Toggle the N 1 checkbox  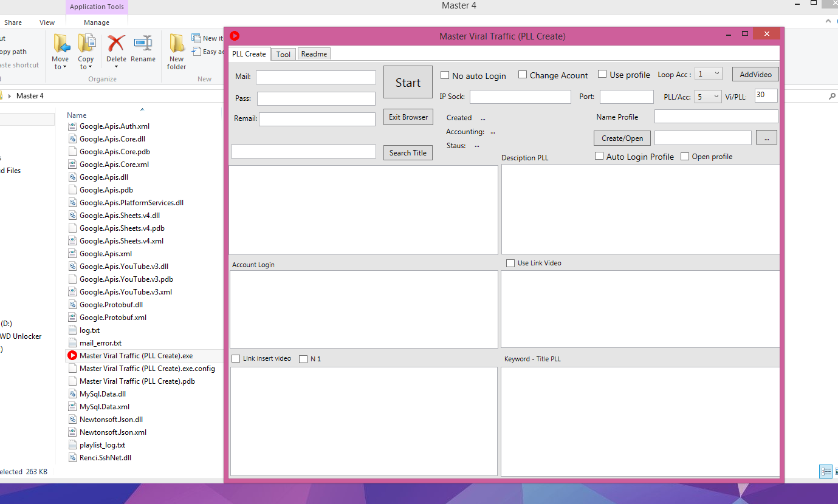point(303,359)
